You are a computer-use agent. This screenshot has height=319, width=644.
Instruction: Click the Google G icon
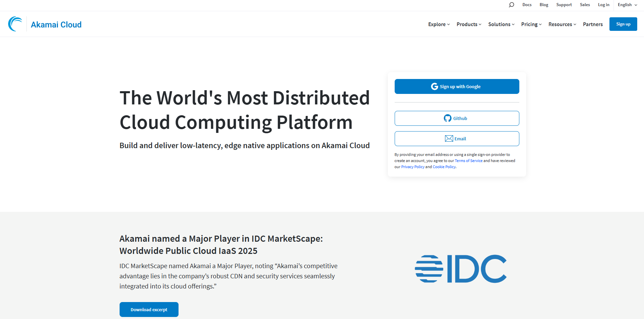[434, 86]
